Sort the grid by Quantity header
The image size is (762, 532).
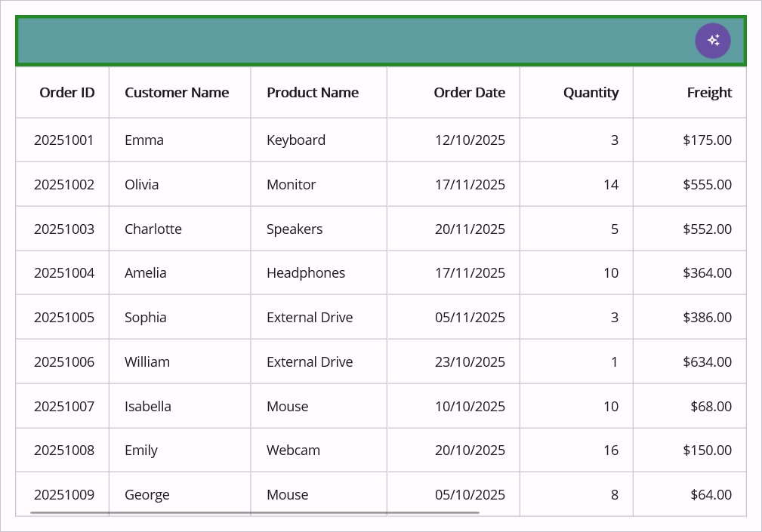coord(591,93)
